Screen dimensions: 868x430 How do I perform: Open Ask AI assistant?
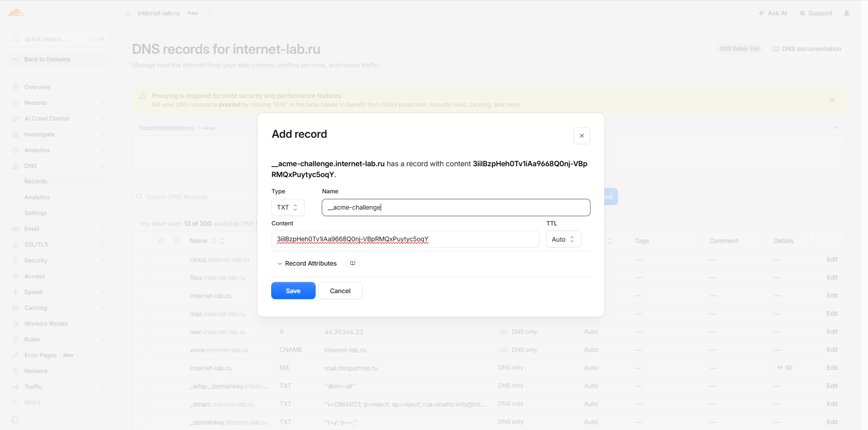tap(773, 13)
